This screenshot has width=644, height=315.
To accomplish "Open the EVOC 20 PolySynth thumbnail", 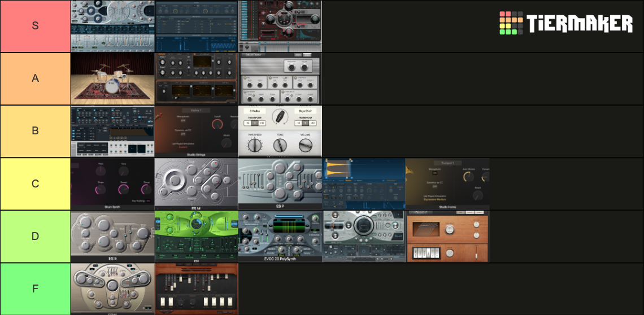I will [x=280, y=236].
